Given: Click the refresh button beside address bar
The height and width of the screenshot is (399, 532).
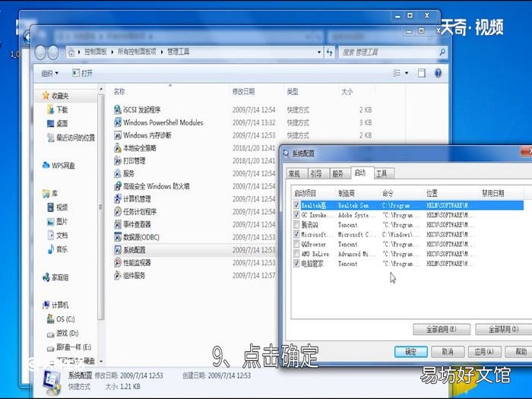Looking at the screenshot, I should (329, 52).
